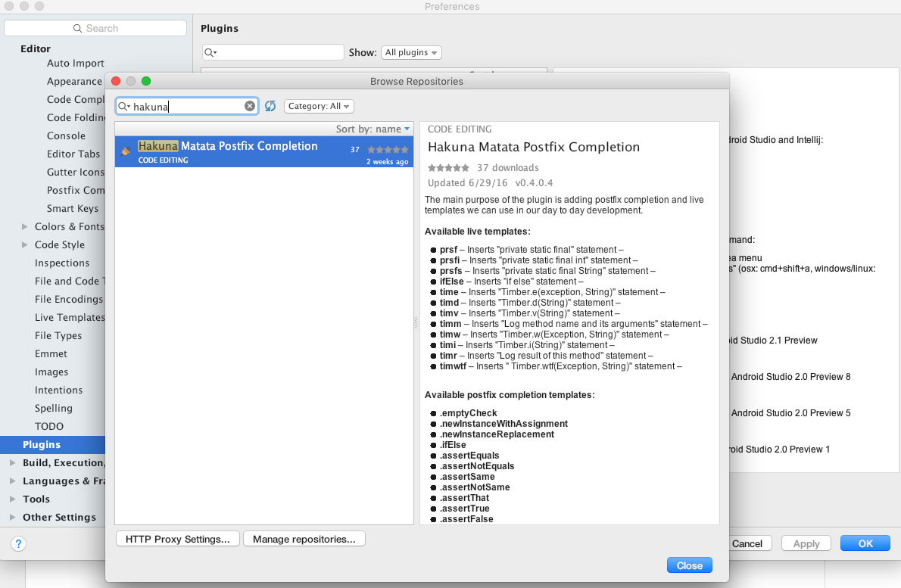
Task: Open Intentions settings
Action: pos(58,390)
